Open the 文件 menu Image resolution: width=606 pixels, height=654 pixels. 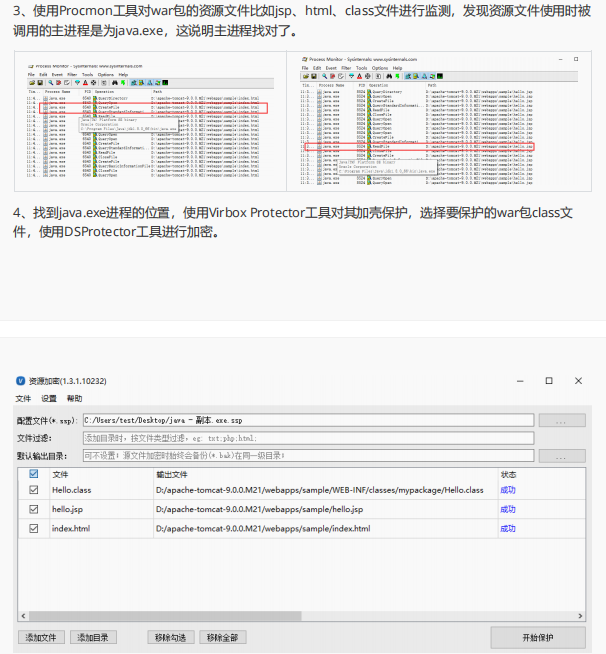click(x=23, y=398)
